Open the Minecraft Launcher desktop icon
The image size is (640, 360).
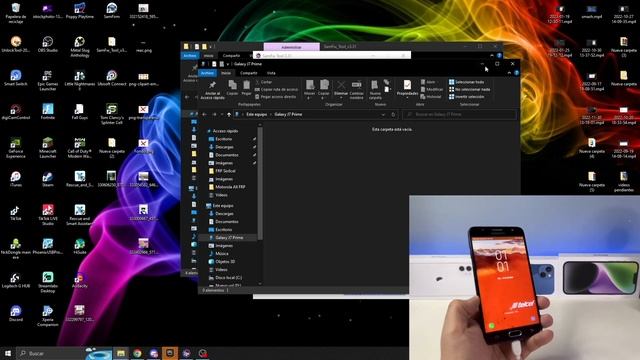point(48,147)
